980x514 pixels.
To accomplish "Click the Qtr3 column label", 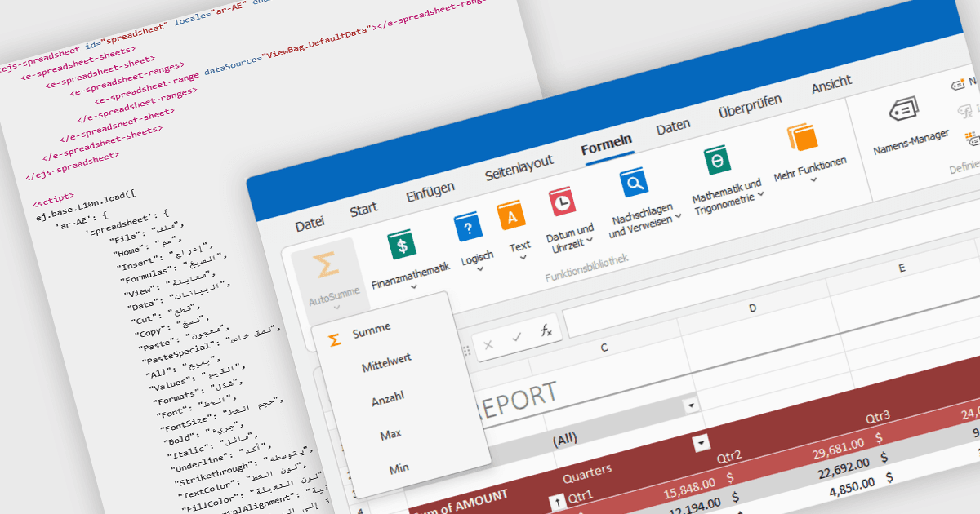I will pyautogui.click(x=879, y=419).
